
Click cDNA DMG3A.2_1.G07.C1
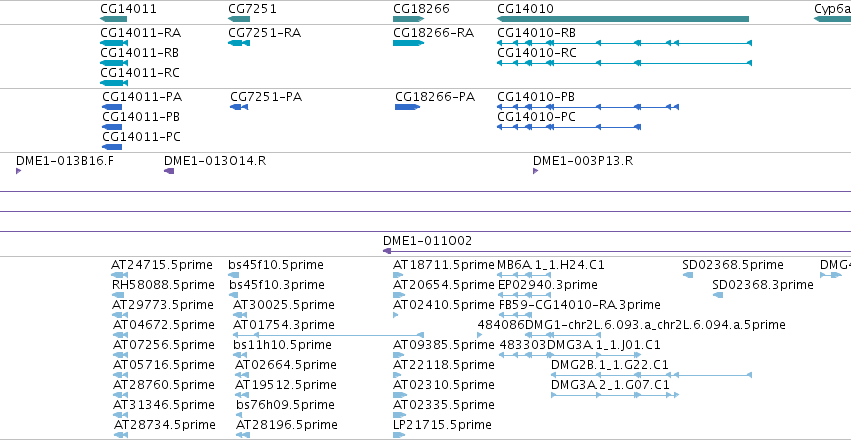point(611,385)
